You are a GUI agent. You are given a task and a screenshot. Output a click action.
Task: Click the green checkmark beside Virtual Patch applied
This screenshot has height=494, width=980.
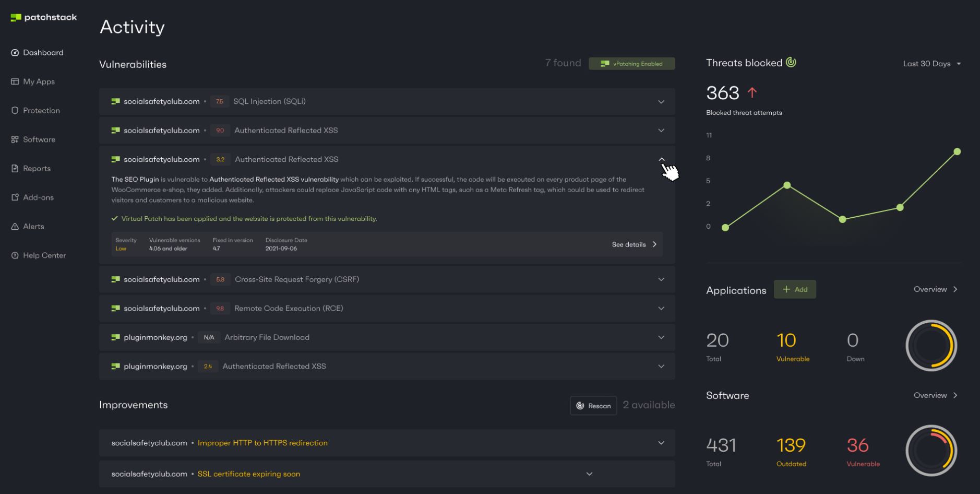coord(114,219)
